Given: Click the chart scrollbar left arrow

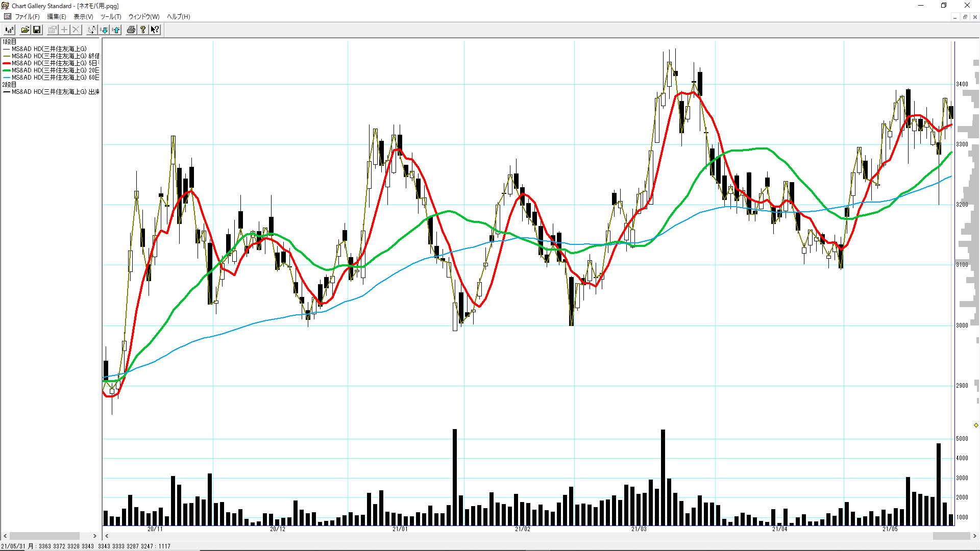Looking at the screenshot, I should pyautogui.click(x=107, y=536).
